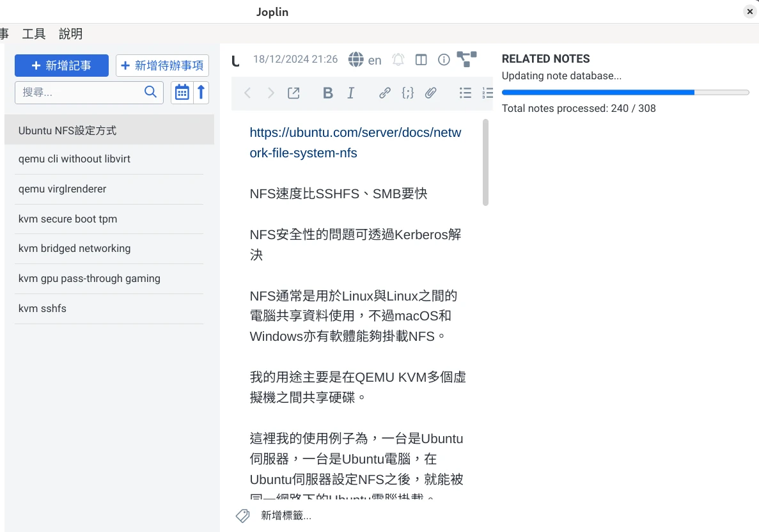Insert a bulleted list

point(466,93)
